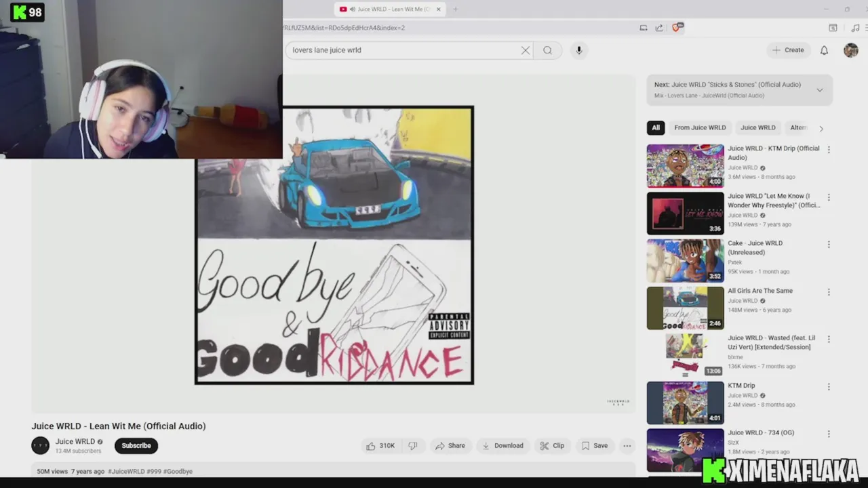868x488 pixels.
Task: Select the partially shown Altern chip
Action: [799, 127]
